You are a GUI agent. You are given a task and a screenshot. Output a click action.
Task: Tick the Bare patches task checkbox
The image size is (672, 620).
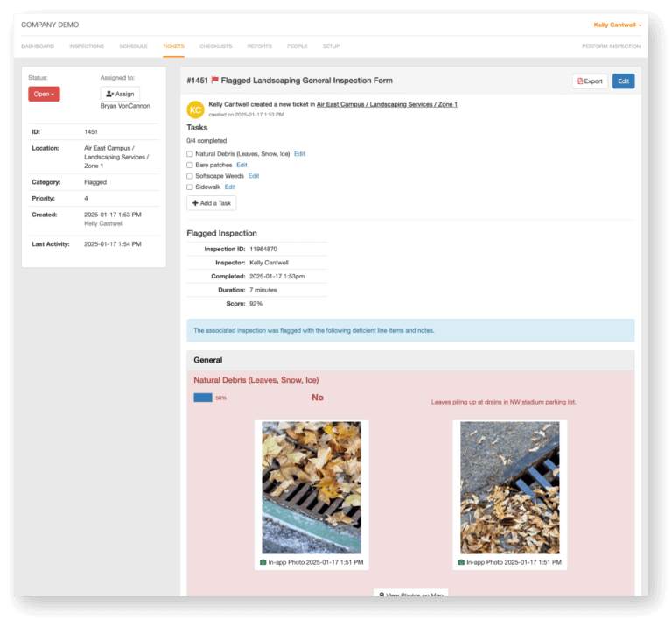190,165
